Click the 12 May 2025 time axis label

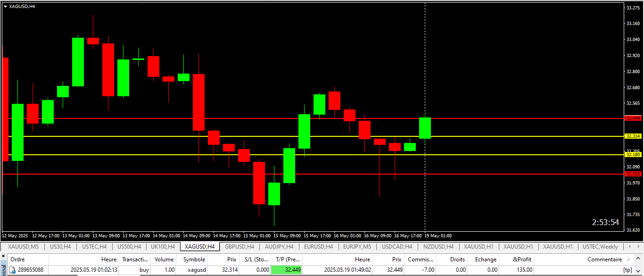coord(15,235)
